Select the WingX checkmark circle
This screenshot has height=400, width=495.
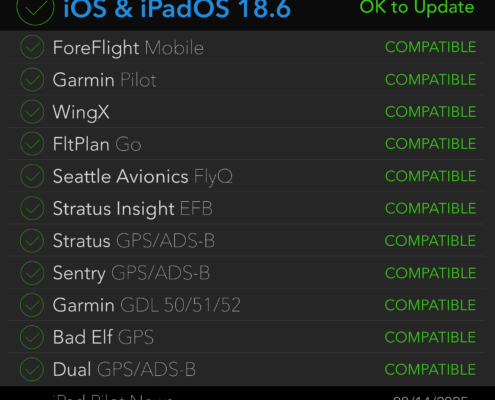pos(32,112)
